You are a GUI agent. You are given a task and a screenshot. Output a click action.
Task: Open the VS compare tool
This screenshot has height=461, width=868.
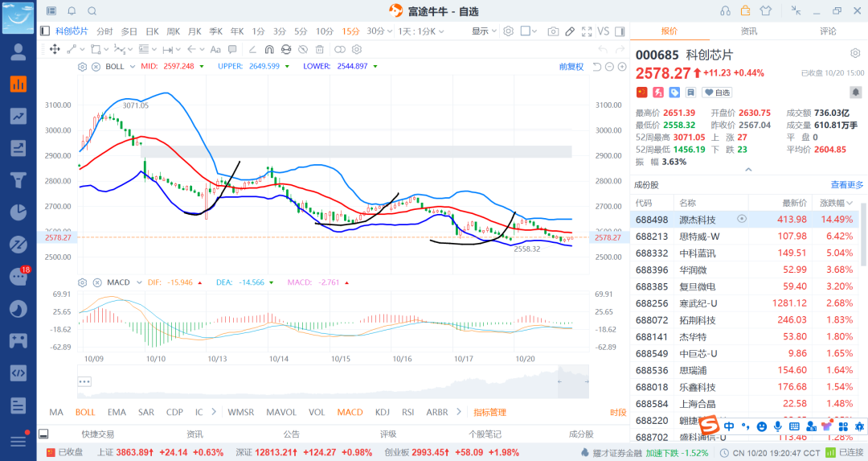[603, 31]
